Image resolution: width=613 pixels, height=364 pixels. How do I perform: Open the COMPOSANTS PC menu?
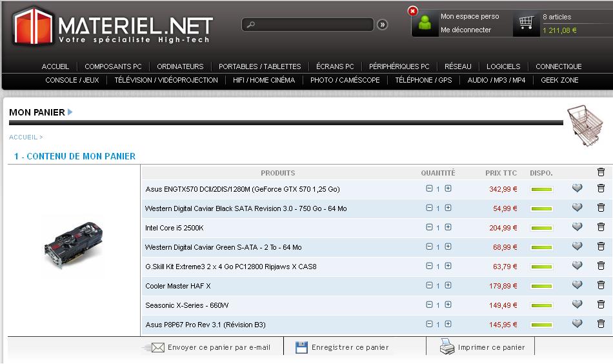(x=113, y=66)
